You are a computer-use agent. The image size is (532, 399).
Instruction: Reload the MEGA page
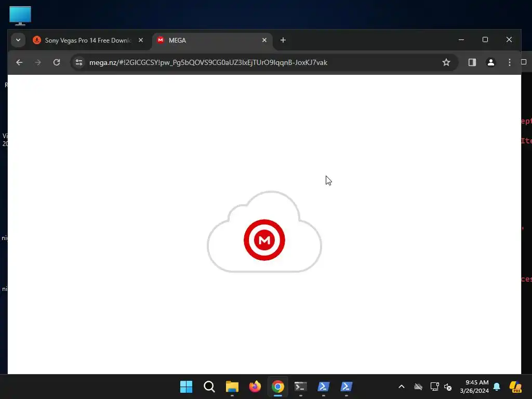pyautogui.click(x=57, y=62)
